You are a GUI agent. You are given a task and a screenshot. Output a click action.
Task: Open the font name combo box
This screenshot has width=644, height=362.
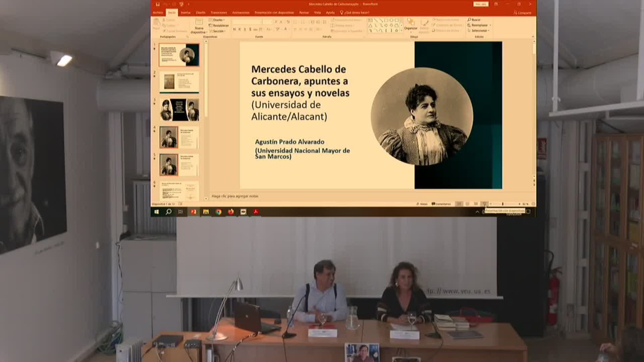click(x=247, y=21)
